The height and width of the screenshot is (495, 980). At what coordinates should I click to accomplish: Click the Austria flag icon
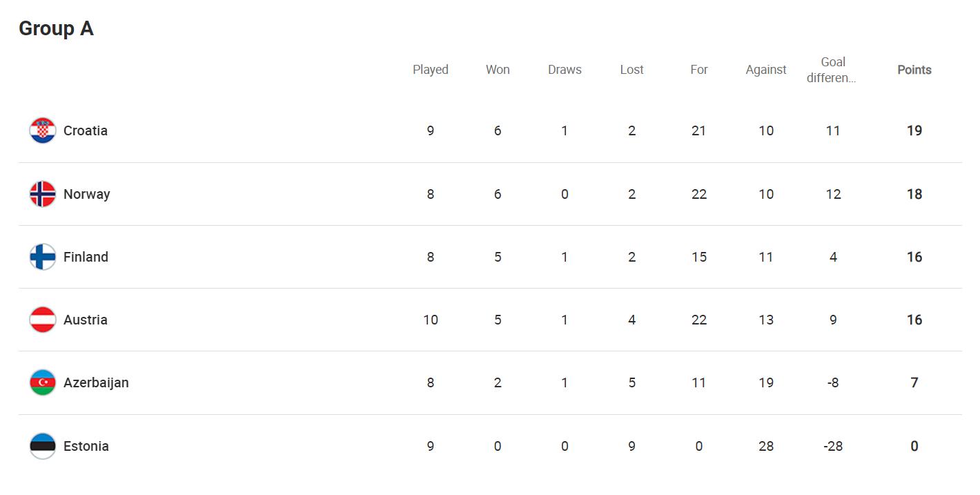(x=43, y=320)
